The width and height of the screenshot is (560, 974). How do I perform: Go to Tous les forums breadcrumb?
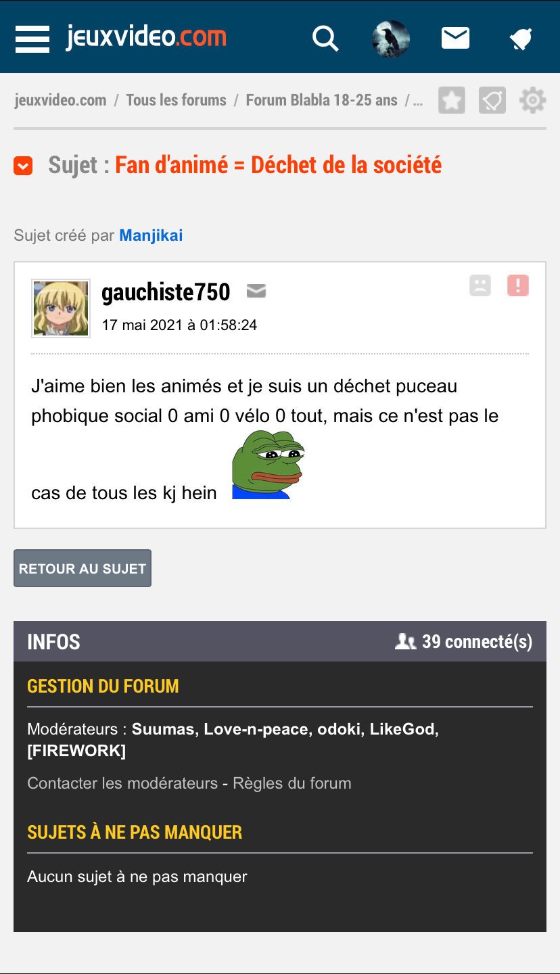[177, 100]
